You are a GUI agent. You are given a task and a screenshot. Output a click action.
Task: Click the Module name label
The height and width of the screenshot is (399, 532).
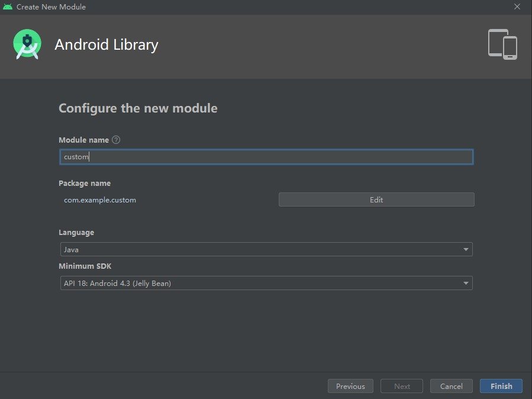click(x=84, y=140)
